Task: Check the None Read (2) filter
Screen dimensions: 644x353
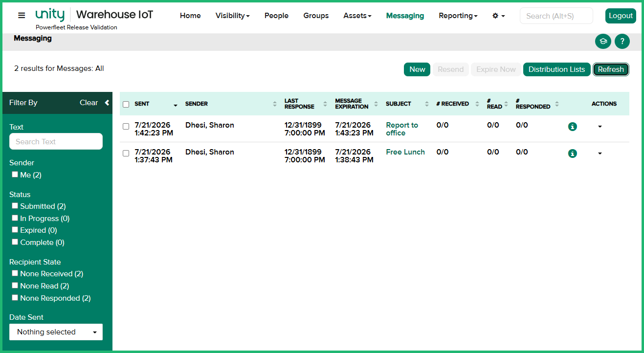Action: click(15, 286)
